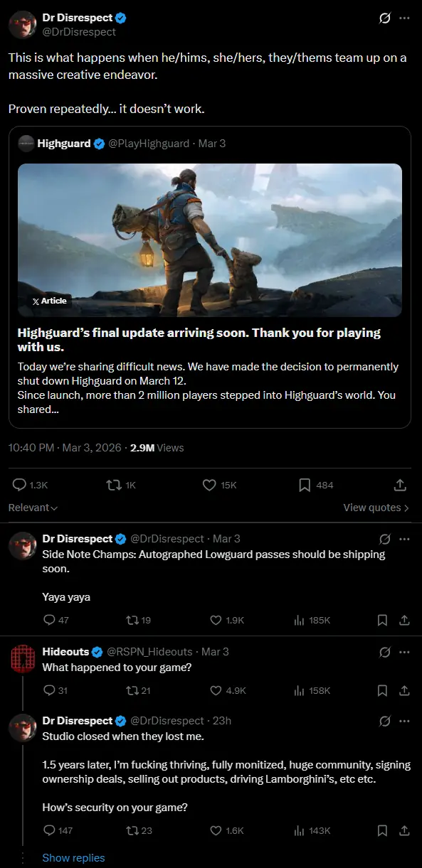
Task: Like the main post with 15K likes
Action: [x=219, y=485]
